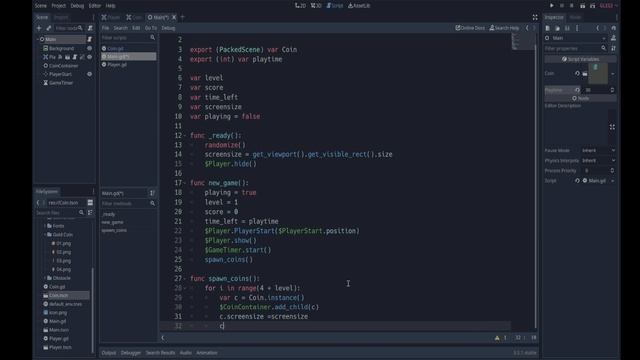Open the Physics Interpolation dropdown
The image size is (640, 360).
598,160
